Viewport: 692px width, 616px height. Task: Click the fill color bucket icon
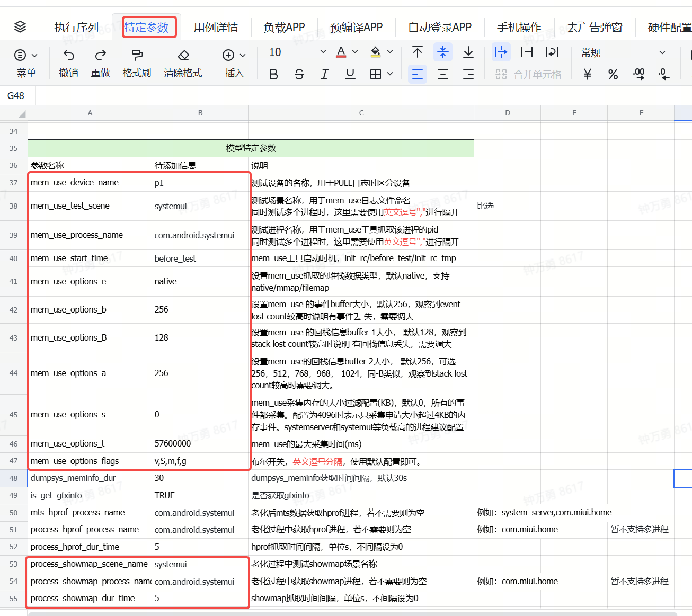point(376,52)
